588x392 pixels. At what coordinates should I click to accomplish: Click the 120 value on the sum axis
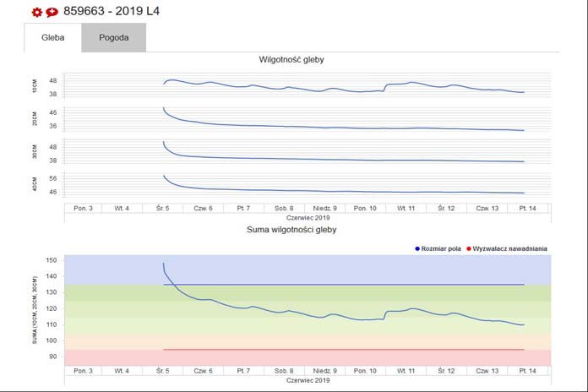52,308
